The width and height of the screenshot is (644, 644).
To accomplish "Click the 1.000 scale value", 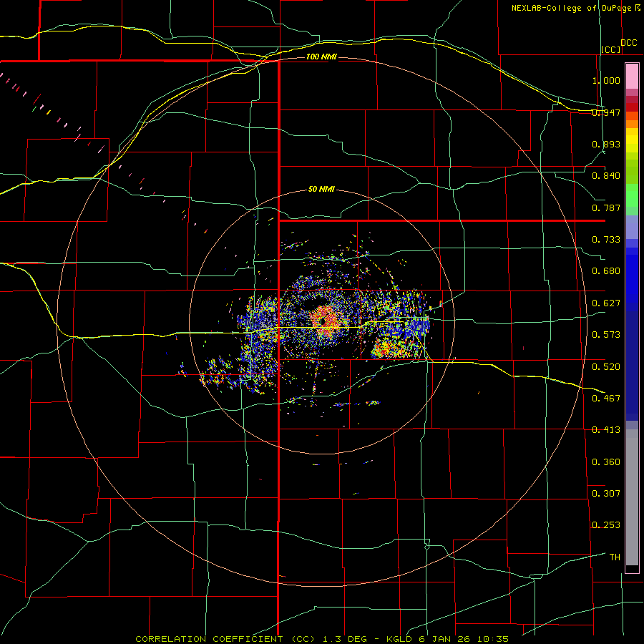I will [x=606, y=80].
